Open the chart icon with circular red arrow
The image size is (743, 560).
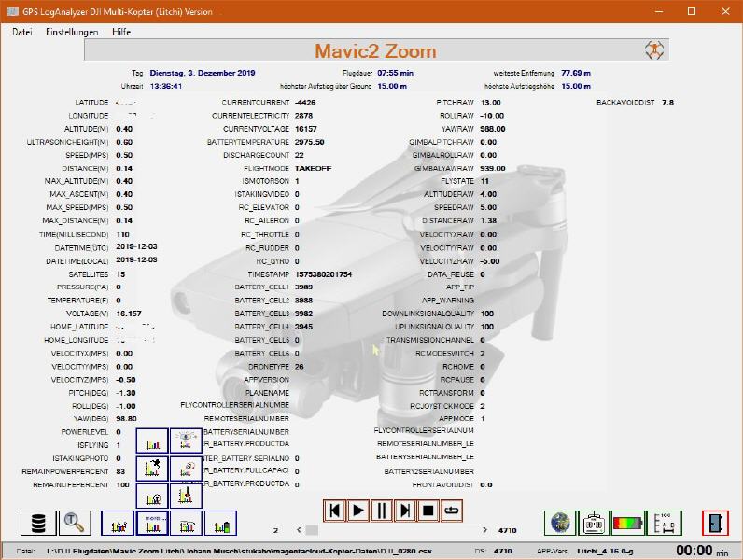[186, 469]
